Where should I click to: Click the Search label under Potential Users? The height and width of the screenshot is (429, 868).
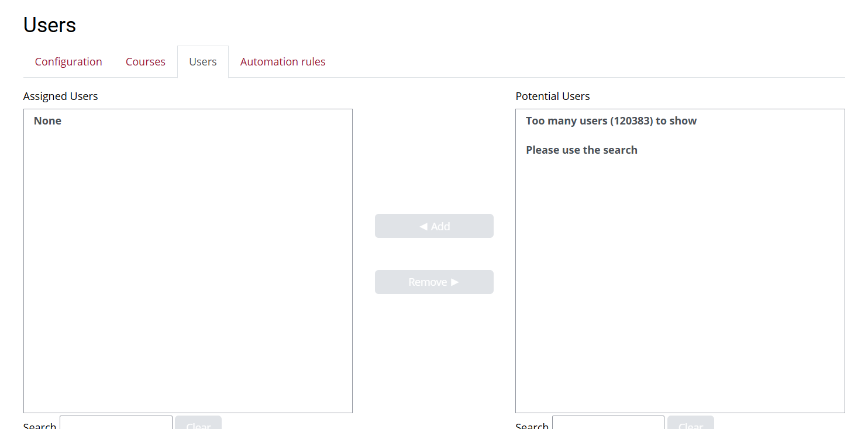click(532, 425)
